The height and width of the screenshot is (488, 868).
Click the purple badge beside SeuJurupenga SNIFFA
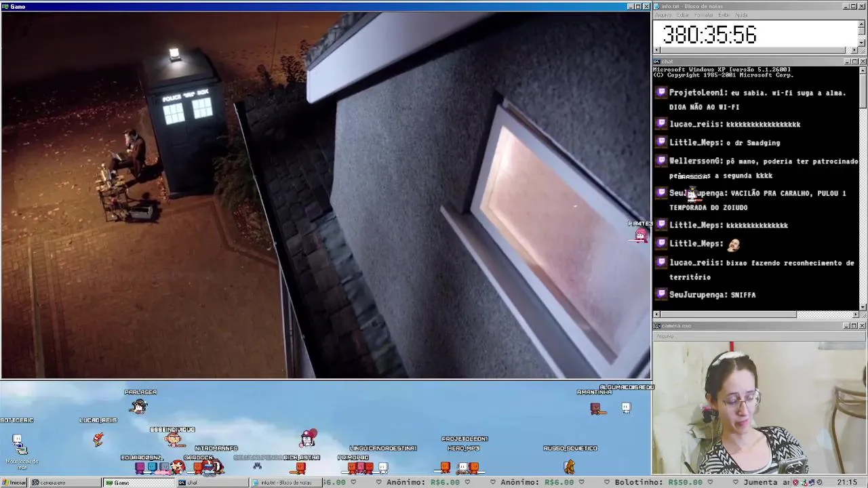[661, 294]
